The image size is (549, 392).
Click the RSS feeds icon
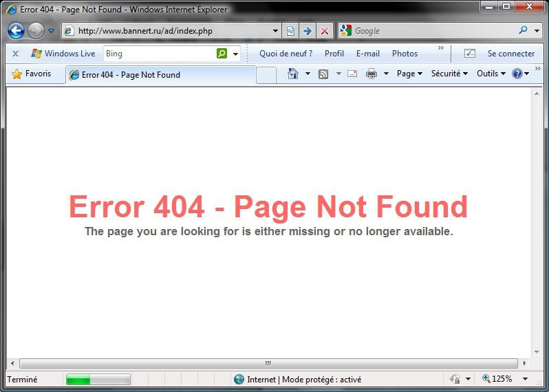323,74
